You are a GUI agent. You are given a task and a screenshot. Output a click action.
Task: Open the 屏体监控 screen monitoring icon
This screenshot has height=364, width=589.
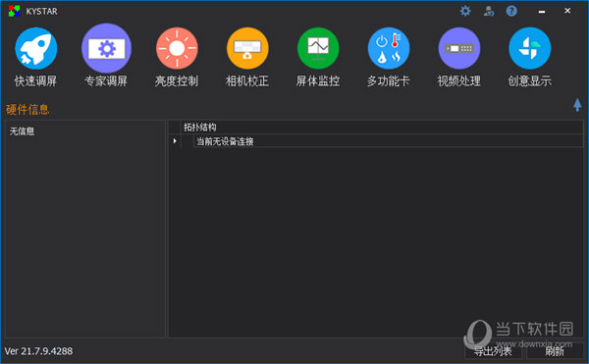[318, 48]
